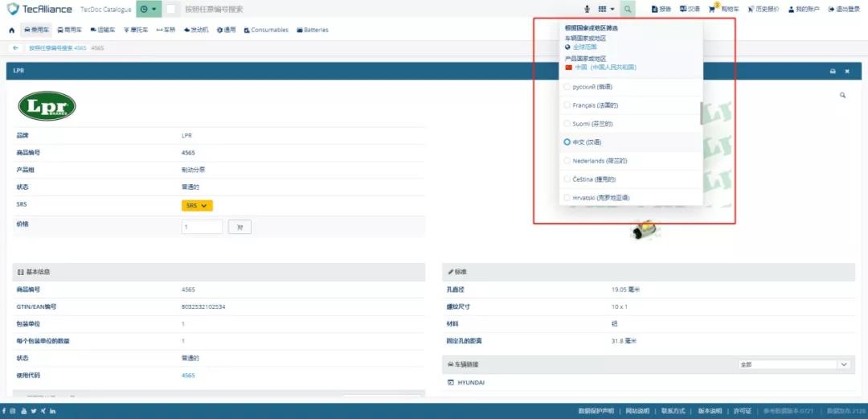Click the green magnifier search button
868x419 pixels.
pyautogui.click(x=628, y=9)
